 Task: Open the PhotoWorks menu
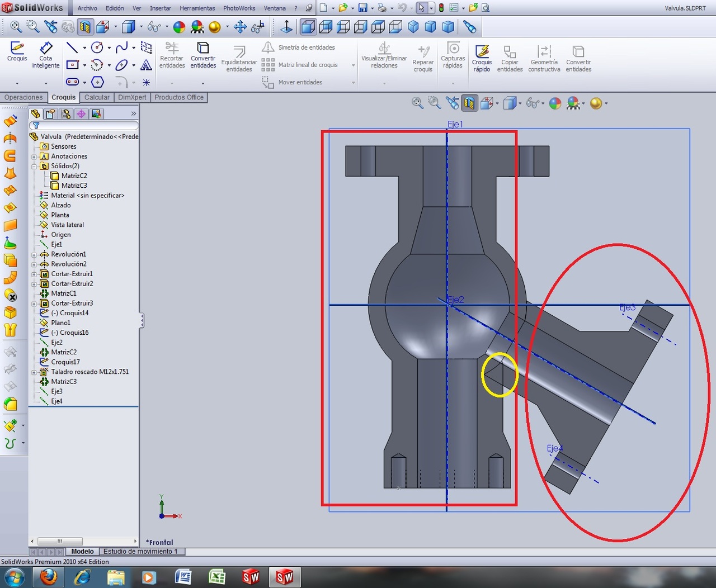(239, 8)
